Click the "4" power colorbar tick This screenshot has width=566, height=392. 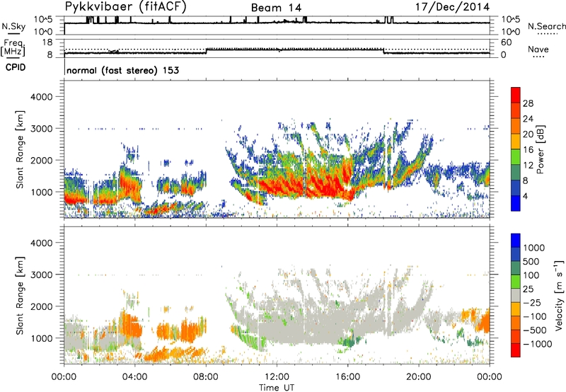pyautogui.click(x=526, y=196)
